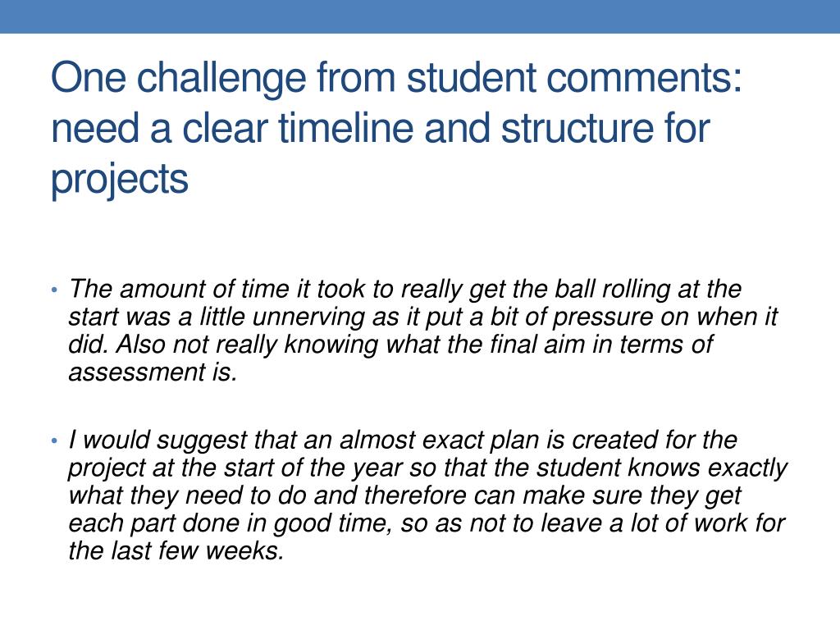Click the line starting "project at the start"
840x630 pixels.
tap(427, 468)
